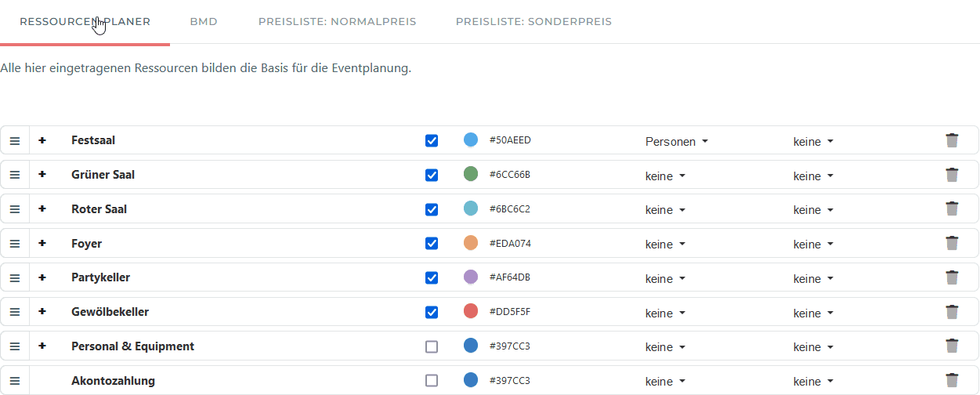Delete the Festsaal resource via trash icon

click(x=952, y=141)
